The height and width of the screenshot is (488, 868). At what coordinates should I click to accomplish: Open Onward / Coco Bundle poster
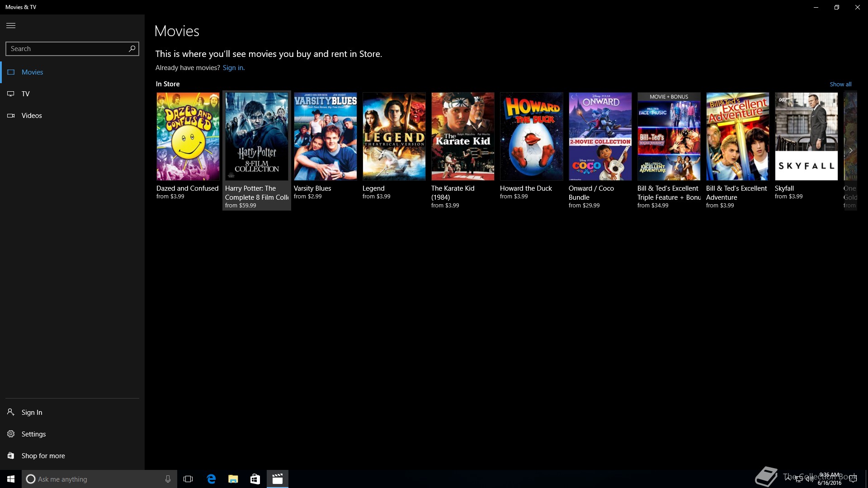pos(600,136)
